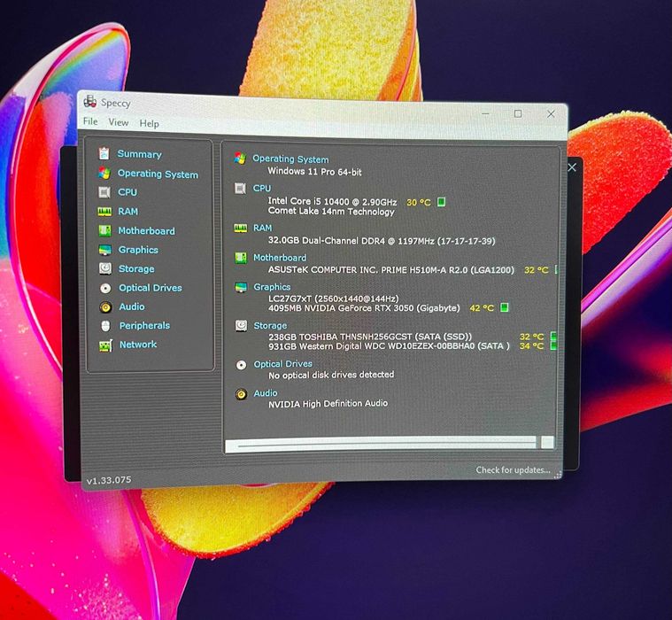The width and height of the screenshot is (672, 620).
Task: Select Storage in the sidebar
Action: click(x=136, y=269)
